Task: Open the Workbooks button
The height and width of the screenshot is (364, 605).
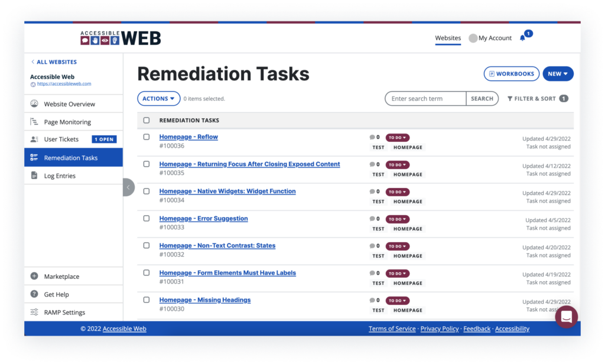Action: pyautogui.click(x=512, y=74)
